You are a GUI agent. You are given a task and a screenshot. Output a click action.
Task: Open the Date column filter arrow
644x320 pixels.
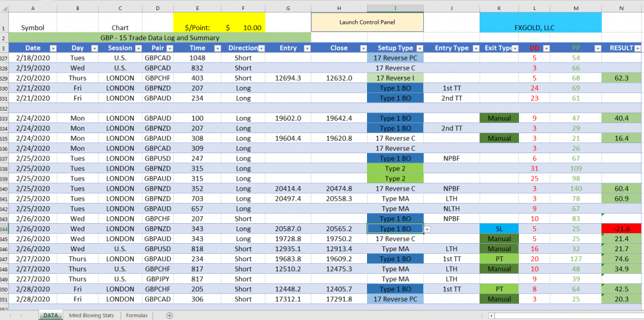tap(53, 48)
